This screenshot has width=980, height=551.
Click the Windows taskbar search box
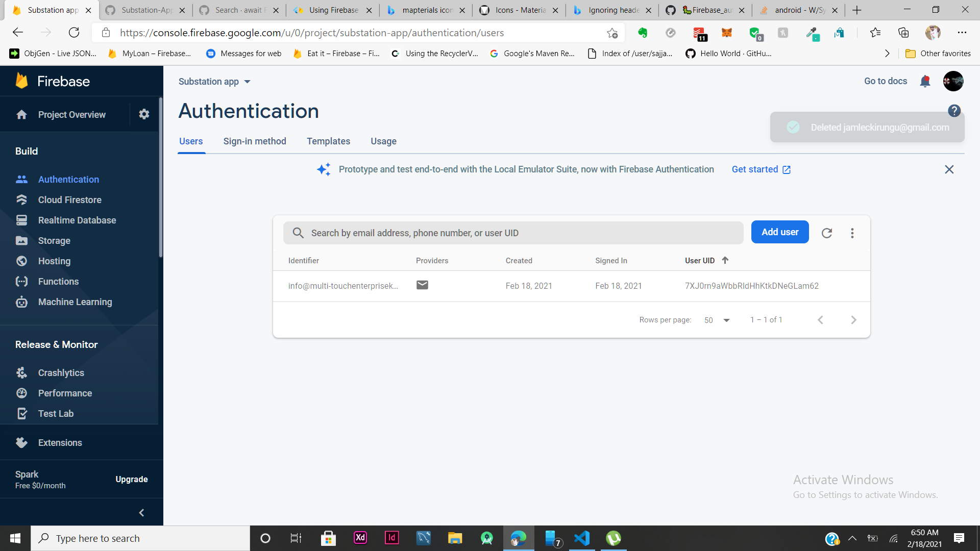140,538
